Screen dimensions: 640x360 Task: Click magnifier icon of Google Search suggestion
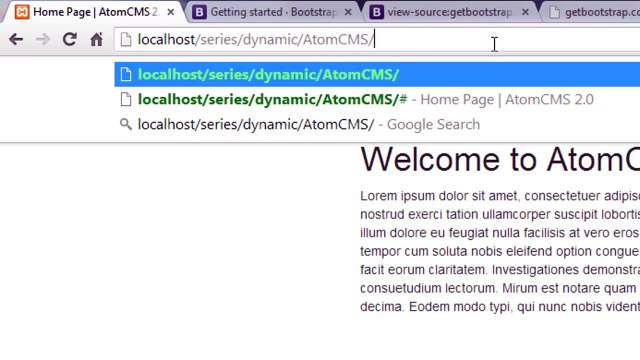126,124
